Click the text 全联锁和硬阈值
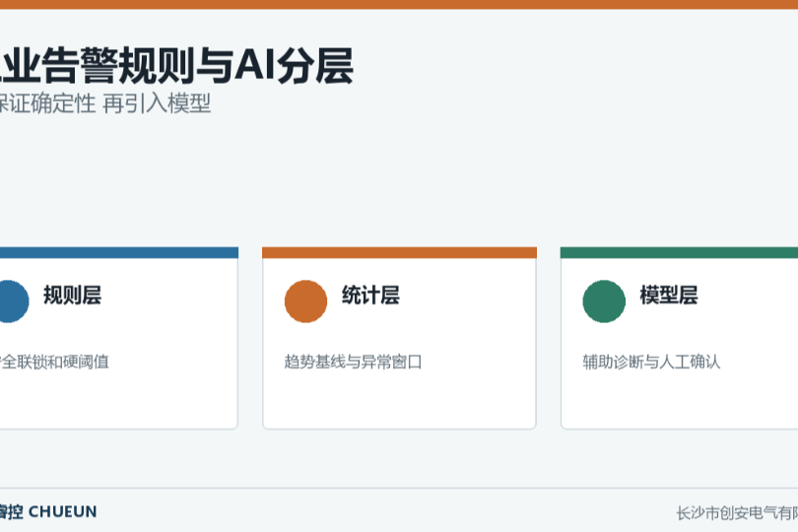 coord(54,362)
